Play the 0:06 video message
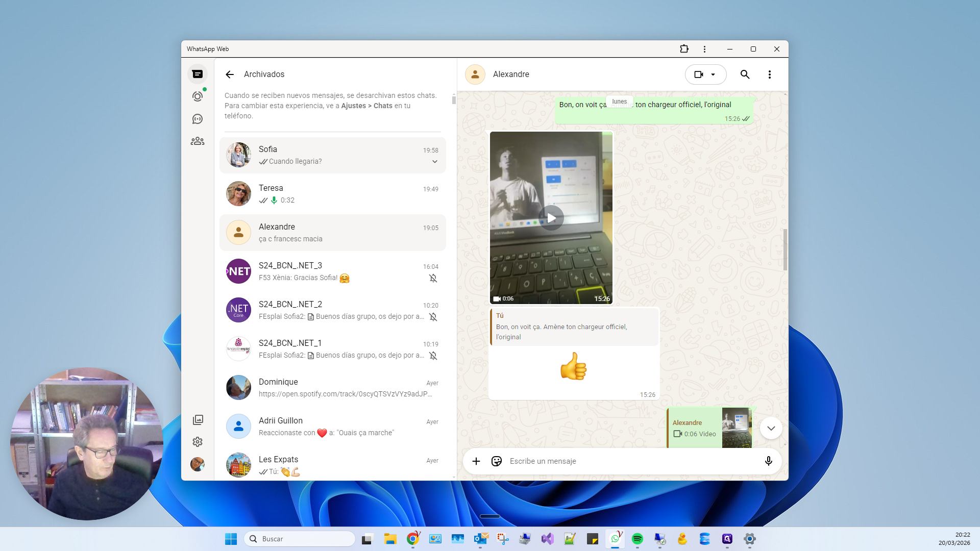This screenshot has width=980, height=551. 551,218
